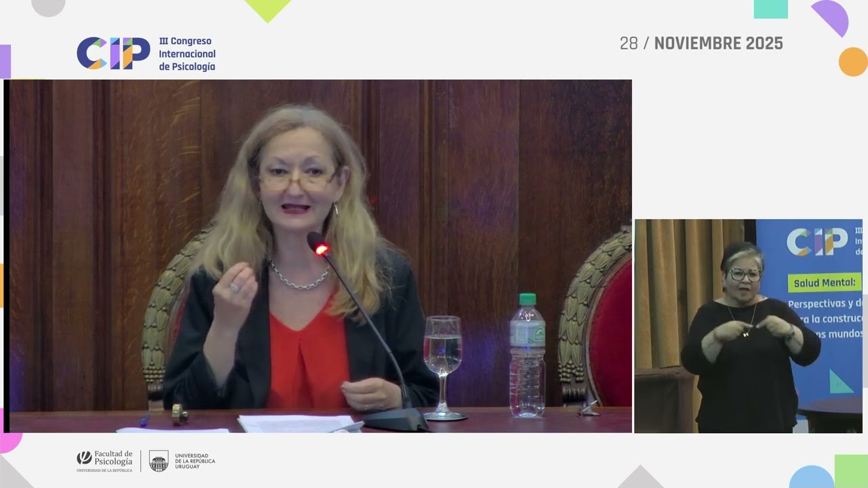This screenshot has height=488, width=868.
Task: Click the "28 / NOVIEMBRE 2025" date text
Action: 701,43
